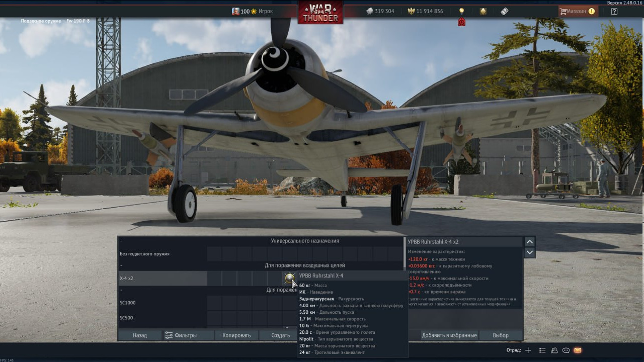Confirm with the Выбор button

(x=501, y=335)
